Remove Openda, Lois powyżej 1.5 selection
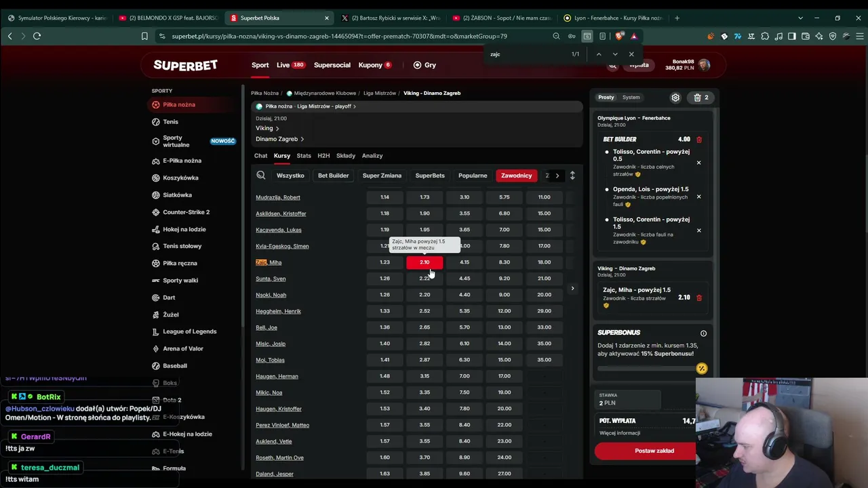 click(698, 197)
